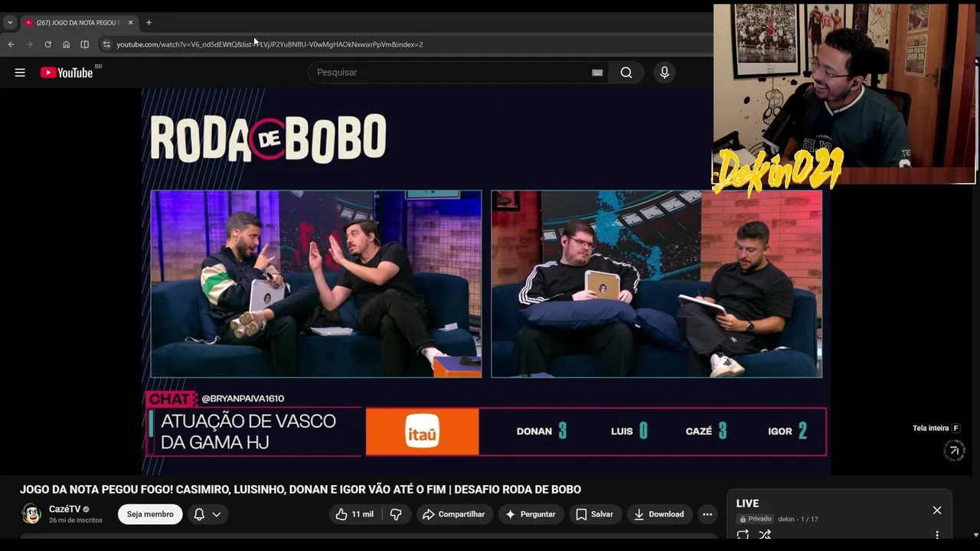The width and height of the screenshot is (980, 551).
Task: Save the video with Salvar
Action: (x=595, y=514)
